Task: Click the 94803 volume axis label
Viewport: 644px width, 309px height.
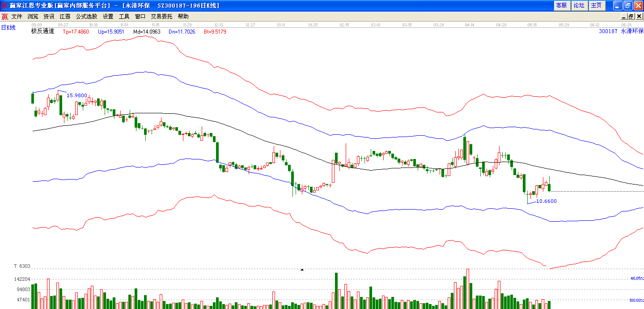Action: [24, 289]
